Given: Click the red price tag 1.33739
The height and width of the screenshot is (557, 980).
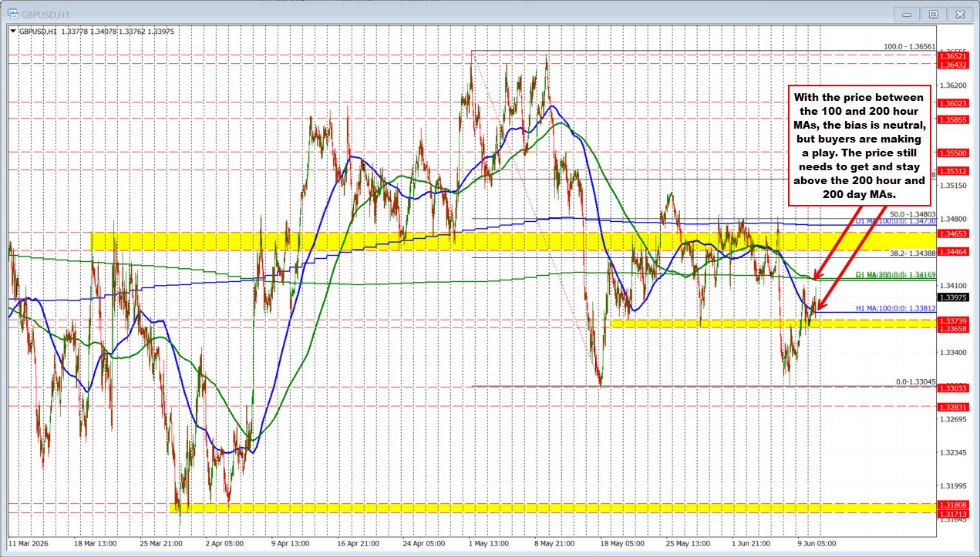Looking at the screenshot, I should pos(952,320).
